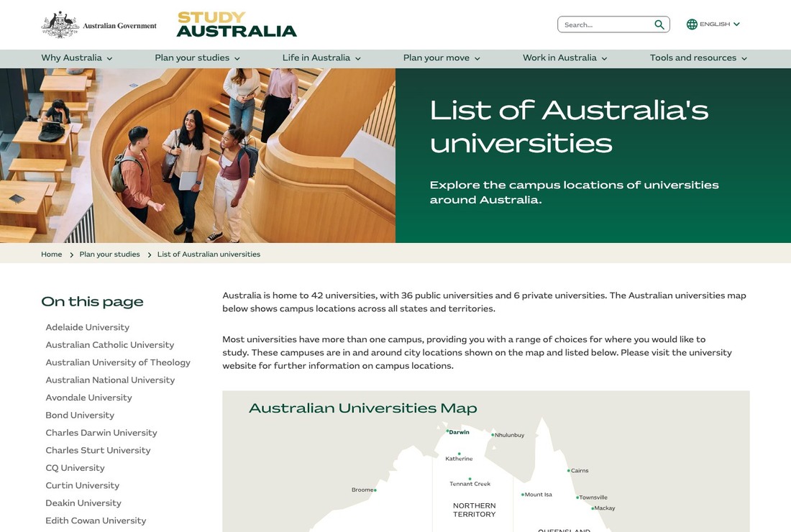Expand the Plan your move menu
The image size is (791, 532).
click(x=442, y=58)
